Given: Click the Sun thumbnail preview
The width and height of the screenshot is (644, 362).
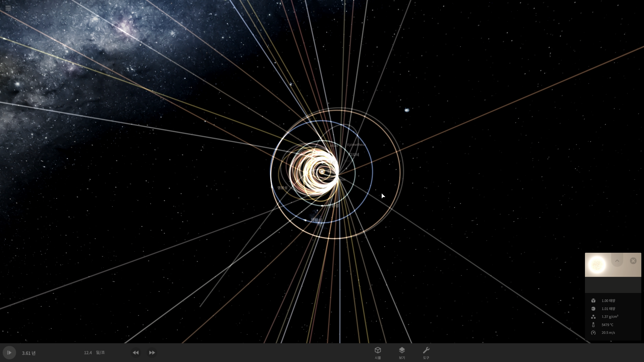Looking at the screenshot, I should [597, 265].
